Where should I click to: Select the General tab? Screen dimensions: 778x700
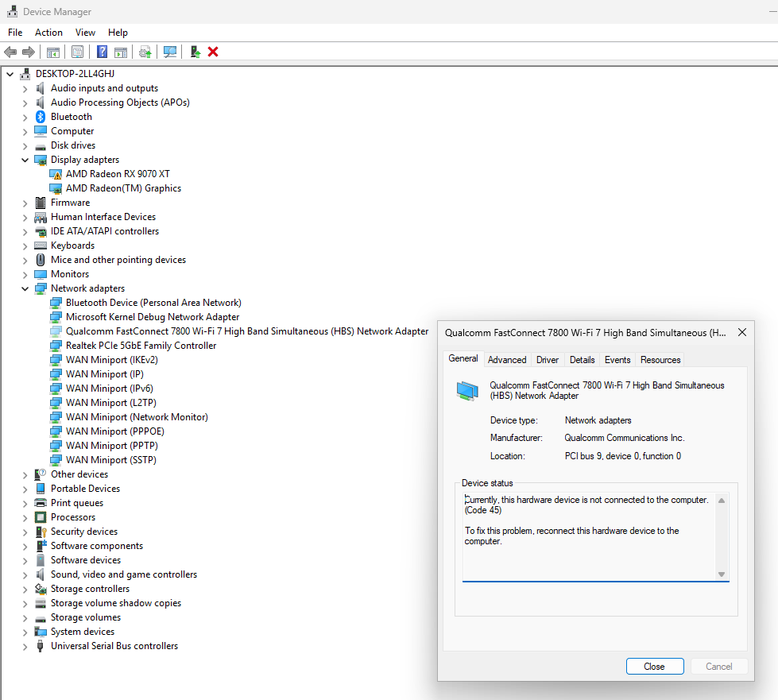point(463,358)
